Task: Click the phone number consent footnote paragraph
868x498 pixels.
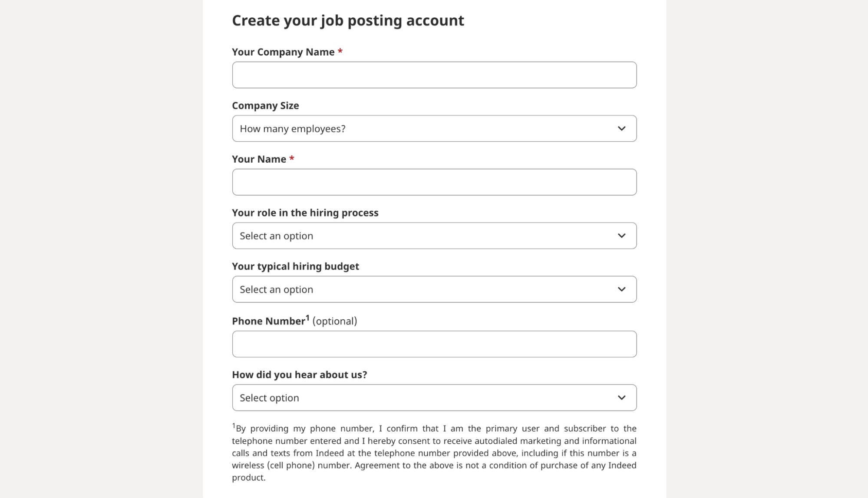Action: pyautogui.click(x=434, y=453)
